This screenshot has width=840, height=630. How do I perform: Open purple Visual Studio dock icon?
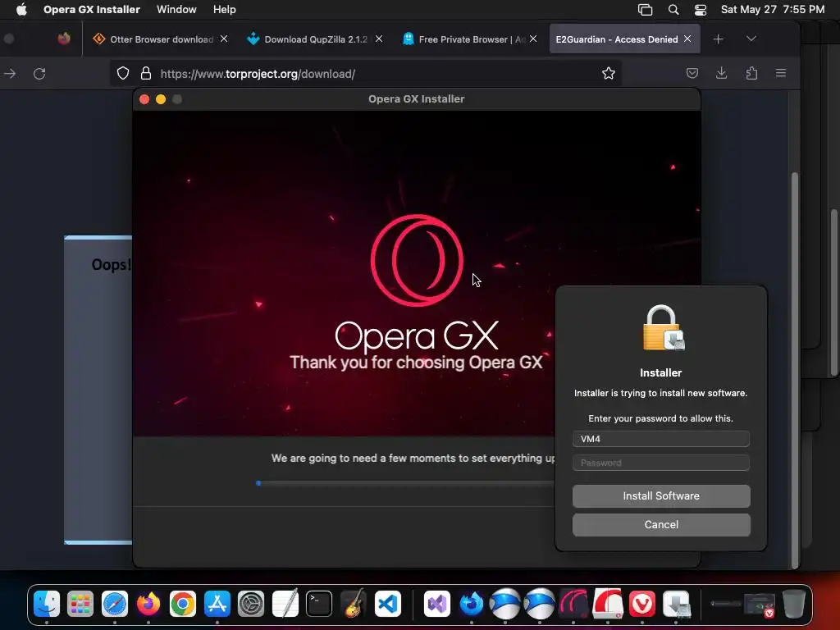[436, 604]
